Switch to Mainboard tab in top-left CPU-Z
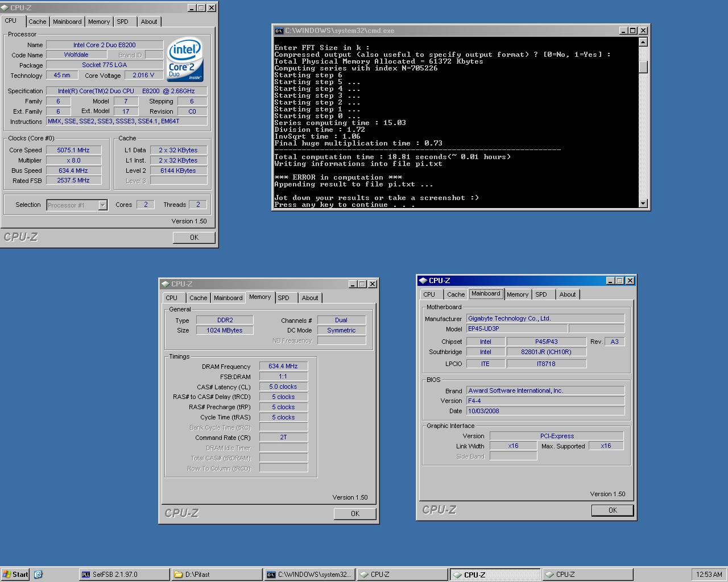 point(67,22)
